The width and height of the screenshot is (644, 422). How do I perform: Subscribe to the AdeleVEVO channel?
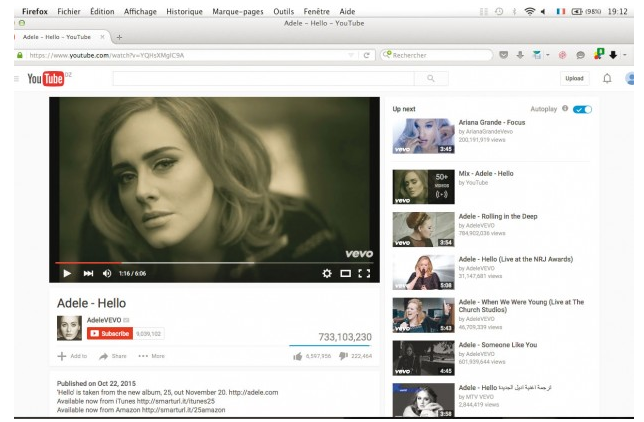click(x=110, y=334)
